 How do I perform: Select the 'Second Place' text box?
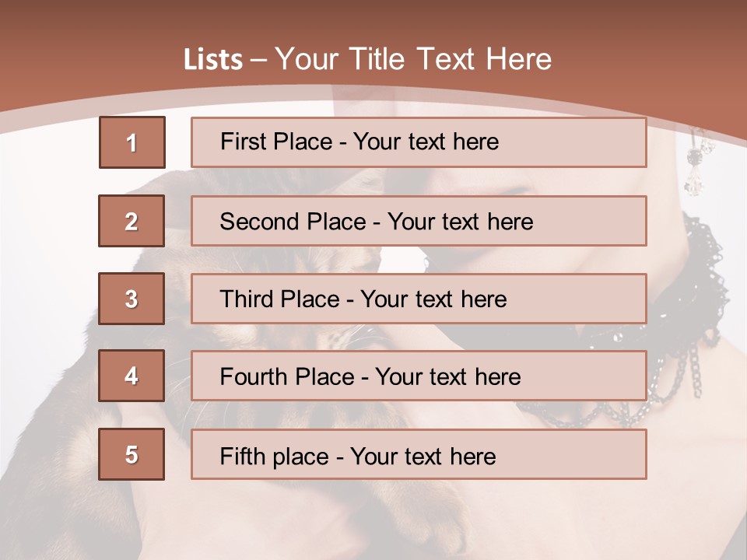419,221
